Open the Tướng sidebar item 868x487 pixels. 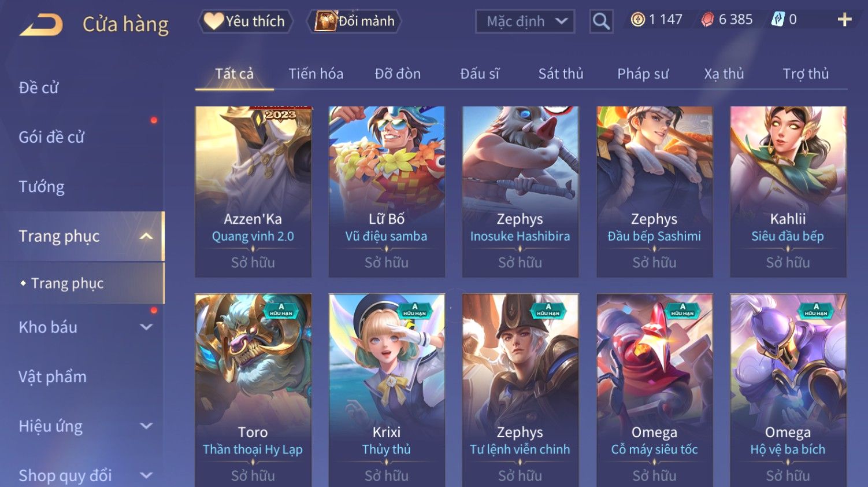pyautogui.click(x=42, y=187)
